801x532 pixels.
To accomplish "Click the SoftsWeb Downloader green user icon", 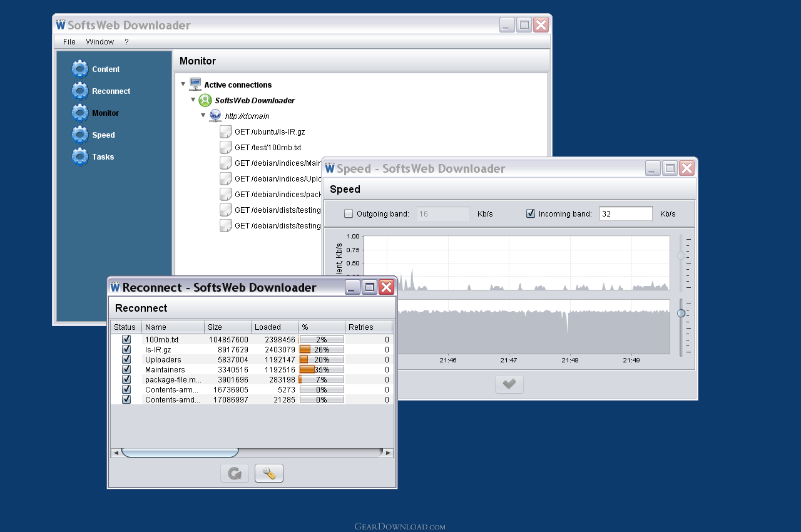I will click(205, 100).
